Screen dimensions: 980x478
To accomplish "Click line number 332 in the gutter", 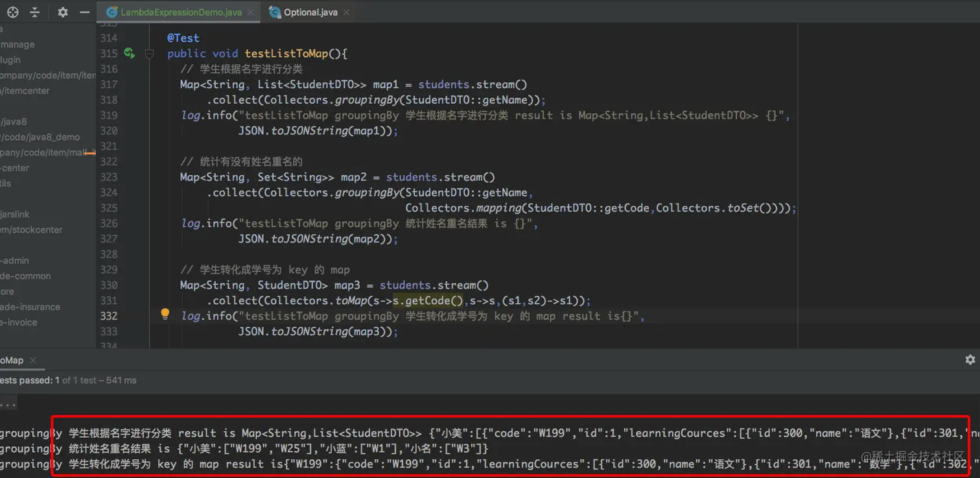I will click(109, 316).
